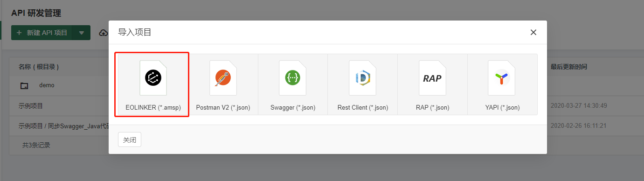
Task: Expand the 新建 API 项目 dropdown arrow
Action: [82, 33]
